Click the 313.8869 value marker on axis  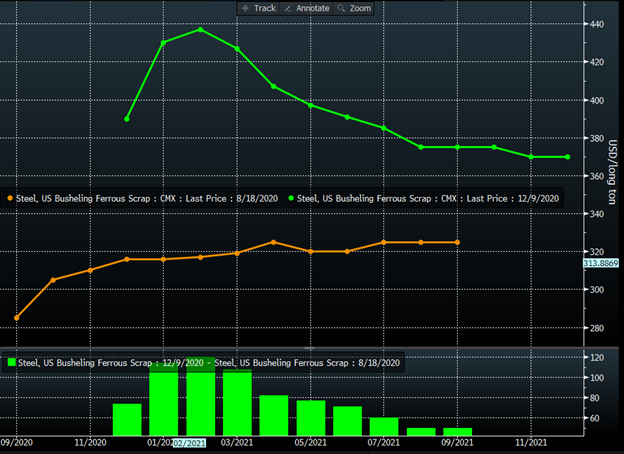click(x=602, y=262)
